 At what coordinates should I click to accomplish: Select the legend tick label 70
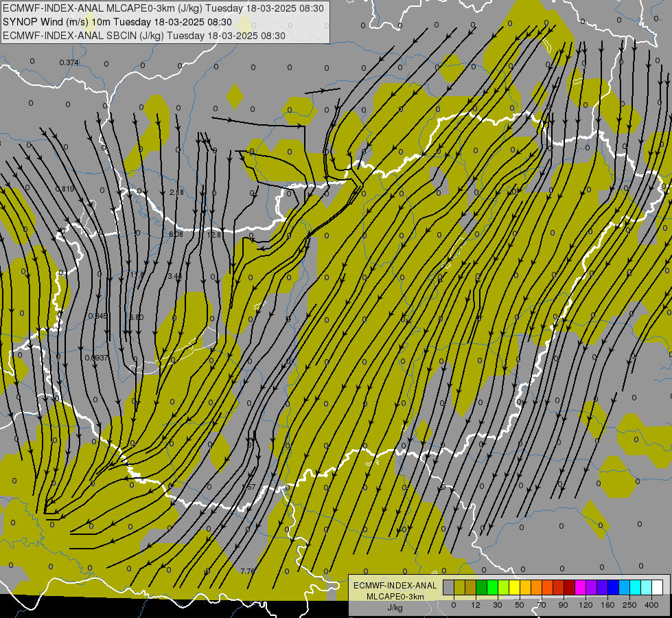tap(542, 605)
